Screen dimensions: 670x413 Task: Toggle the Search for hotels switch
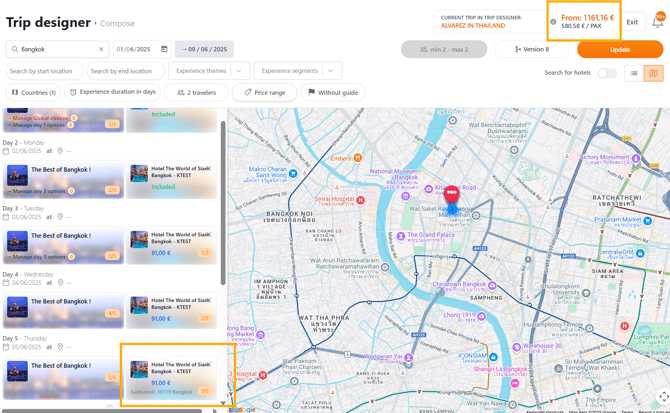pos(606,73)
